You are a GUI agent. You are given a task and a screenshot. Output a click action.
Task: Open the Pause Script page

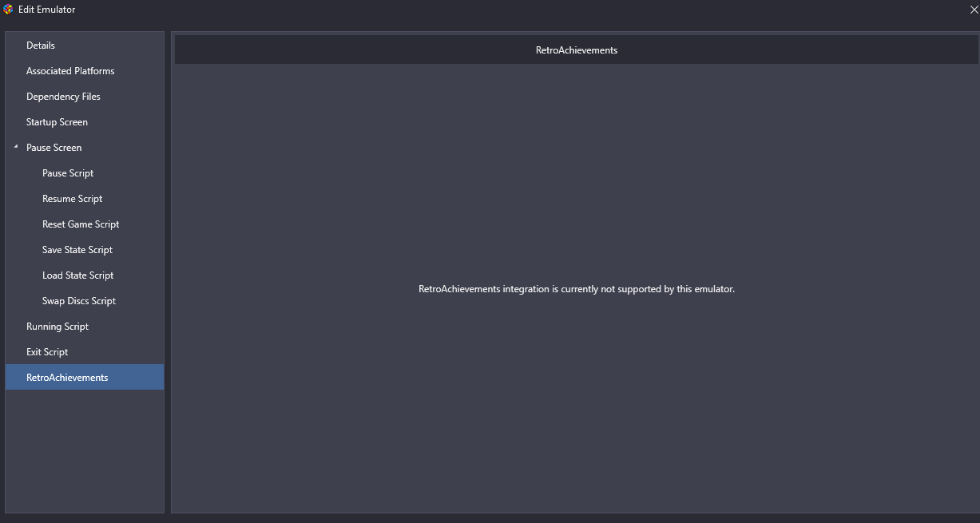pyautogui.click(x=68, y=173)
